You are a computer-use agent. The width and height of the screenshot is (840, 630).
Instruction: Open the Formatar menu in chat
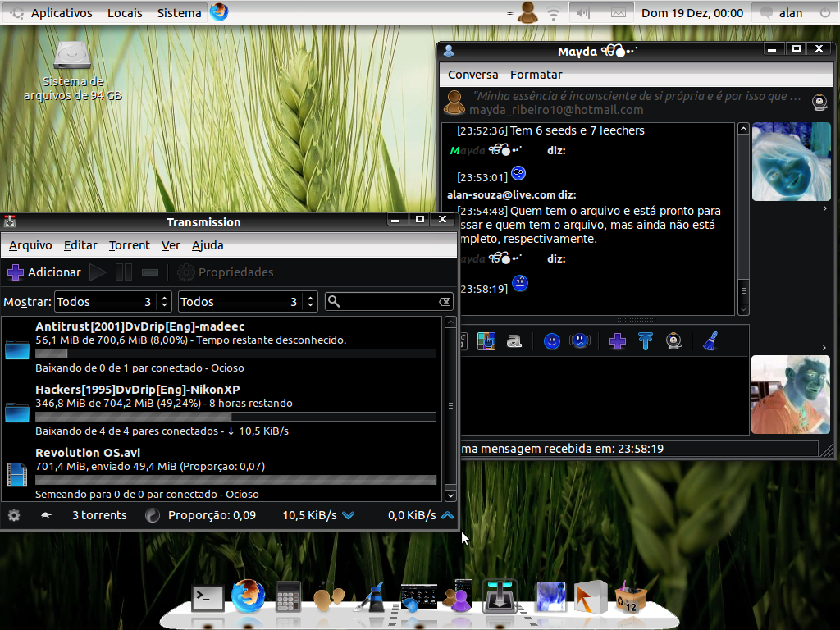536,75
